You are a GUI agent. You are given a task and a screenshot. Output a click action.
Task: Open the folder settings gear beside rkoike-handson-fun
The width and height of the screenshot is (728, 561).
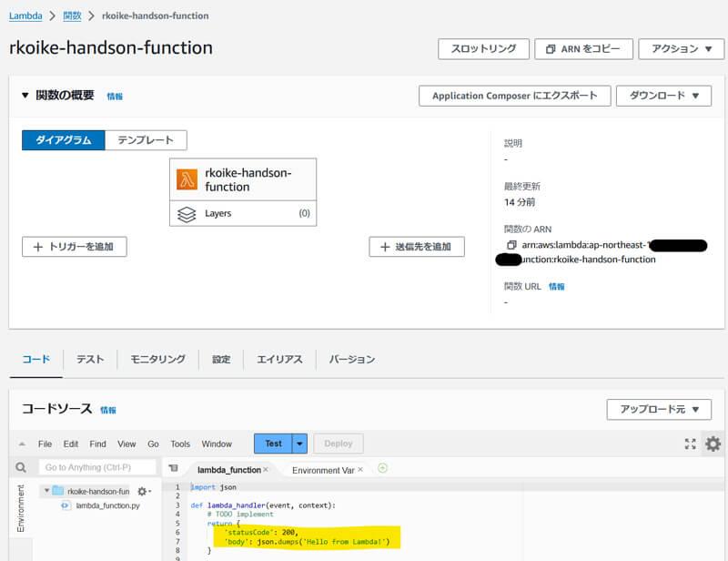(x=144, y=491)
